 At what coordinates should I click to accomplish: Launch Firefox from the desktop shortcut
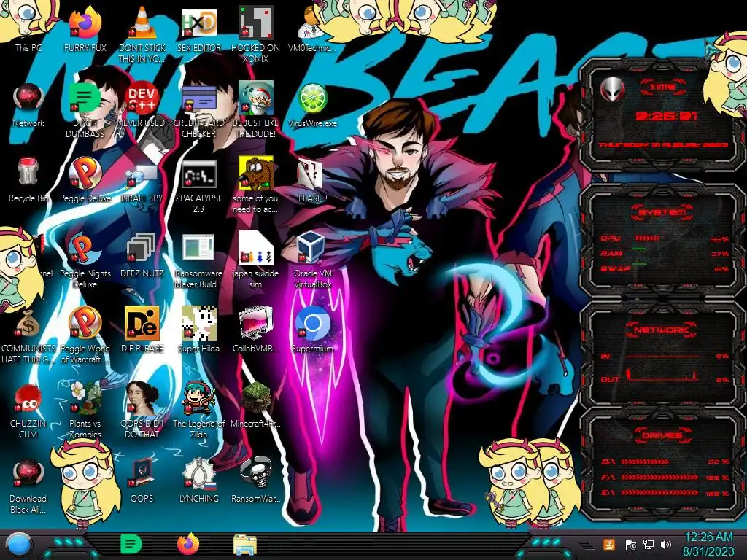(x=85, y=28)
